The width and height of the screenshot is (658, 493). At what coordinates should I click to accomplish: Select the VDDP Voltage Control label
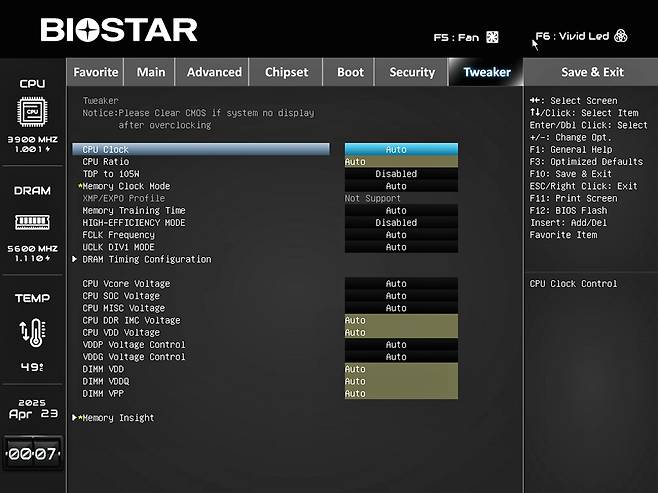134,344
